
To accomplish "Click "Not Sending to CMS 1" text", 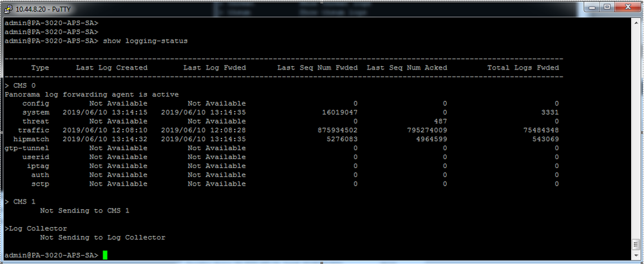I will coord(85,211).
